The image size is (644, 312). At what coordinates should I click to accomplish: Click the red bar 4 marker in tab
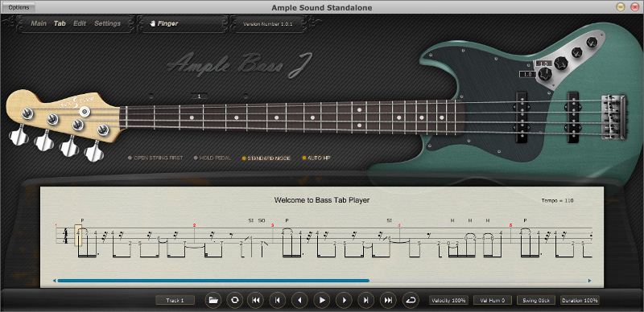pos(398,225)
